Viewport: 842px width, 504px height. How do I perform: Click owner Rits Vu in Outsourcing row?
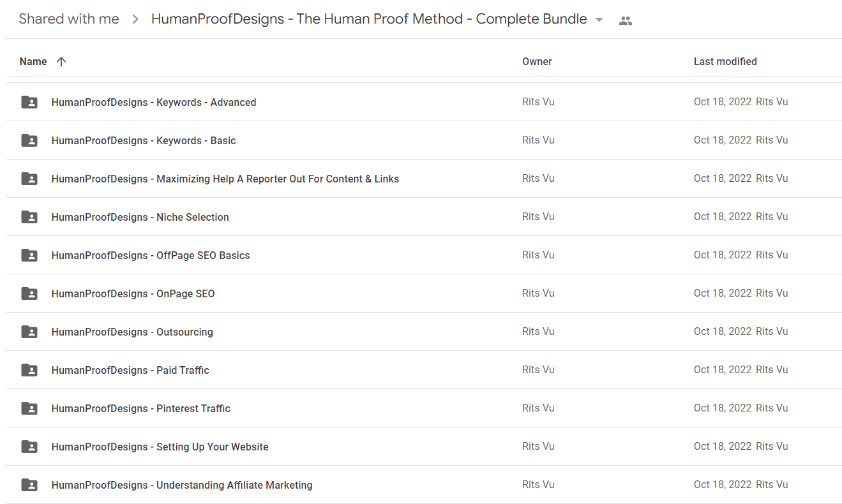tap(538, 332)
